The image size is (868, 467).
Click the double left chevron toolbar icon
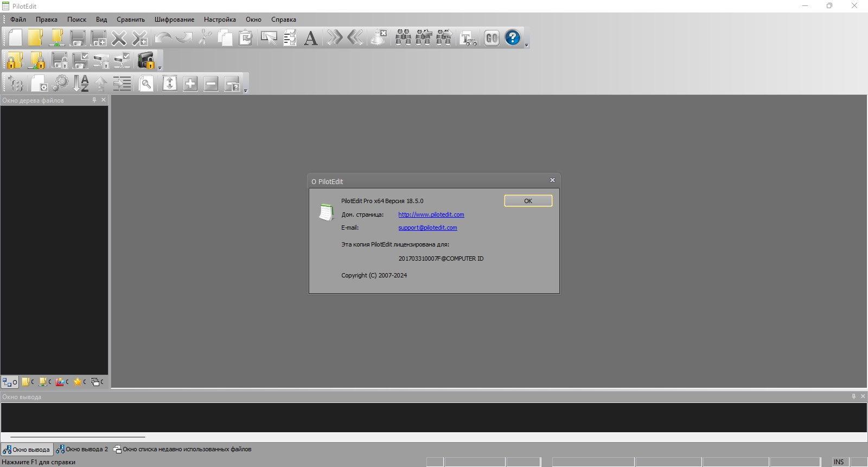click(355, 37)
